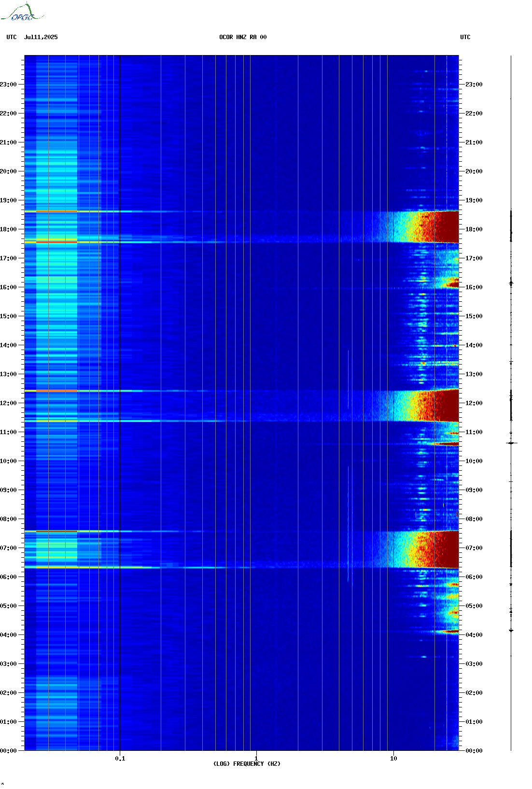Click the 09:00 label on the left time axis
This screenshot has height=789, width=532.
tap(8, 490)
